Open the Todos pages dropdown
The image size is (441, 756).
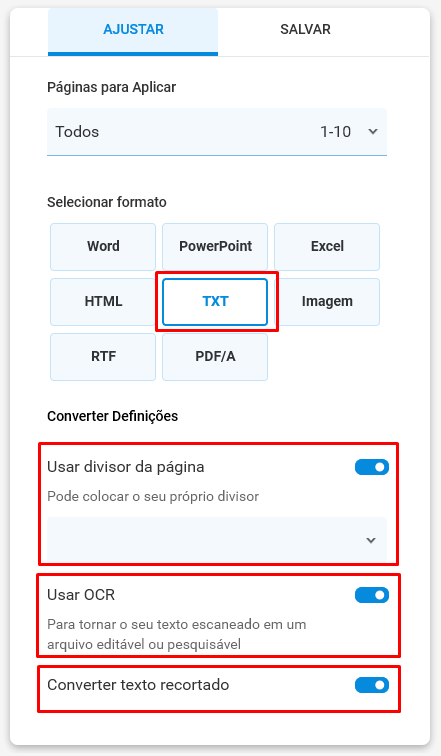pyautogui.click(x=217, y=132)
